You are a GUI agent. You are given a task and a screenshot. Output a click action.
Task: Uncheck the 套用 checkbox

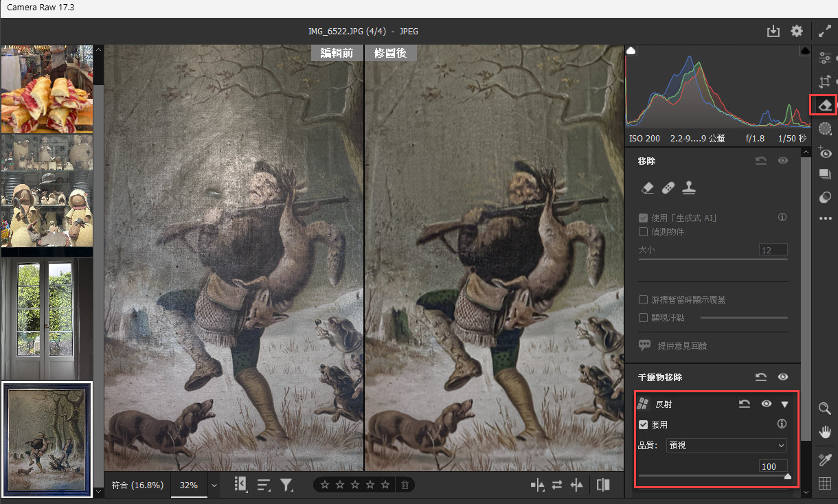(x=644, y=424)
